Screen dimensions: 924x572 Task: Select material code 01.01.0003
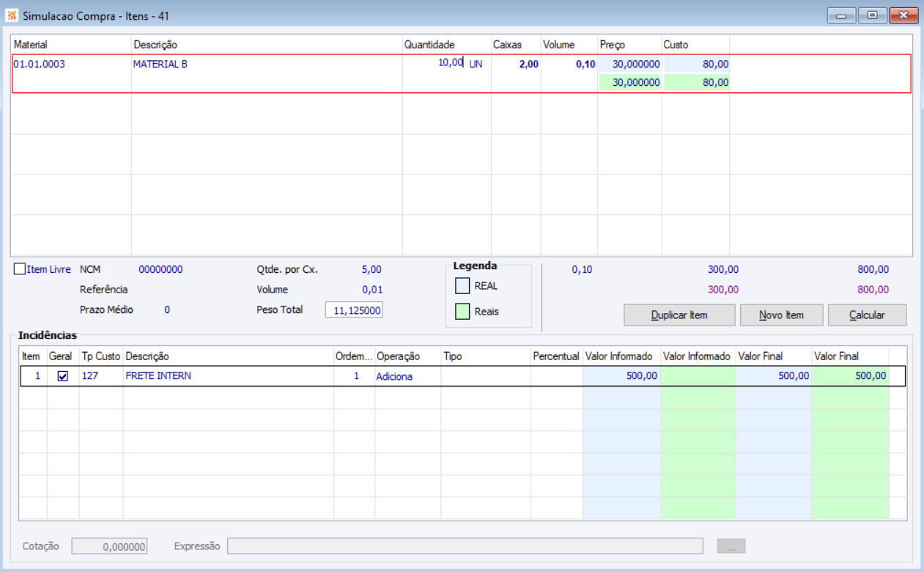[40, 65]
